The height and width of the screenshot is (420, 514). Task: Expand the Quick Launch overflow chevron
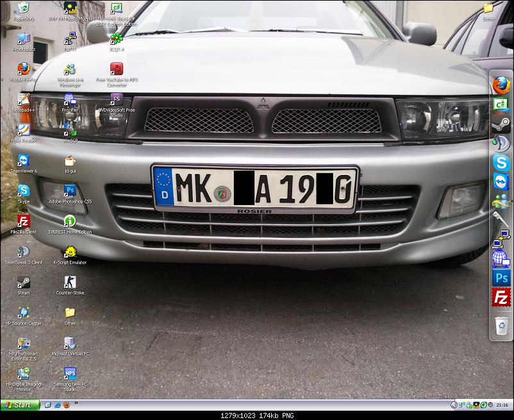(76, 404)
